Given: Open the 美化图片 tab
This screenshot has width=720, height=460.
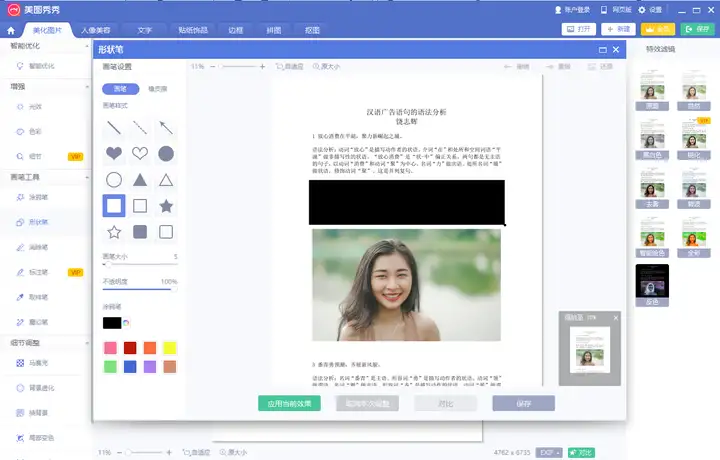Looking at the screenshot, I should pos(48,30).
